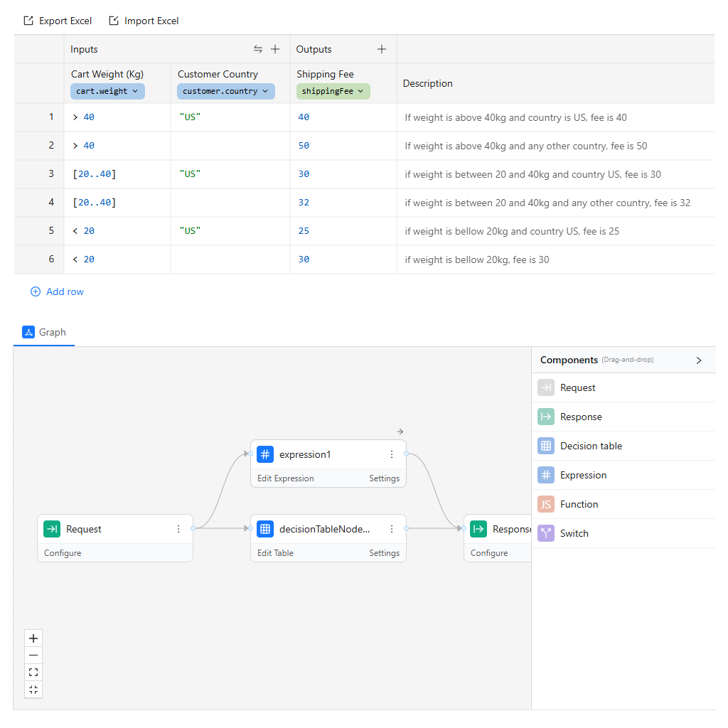Click the zoom in button on graph
This screenshot has width=728, height=728.
click(x=33, y=638)
